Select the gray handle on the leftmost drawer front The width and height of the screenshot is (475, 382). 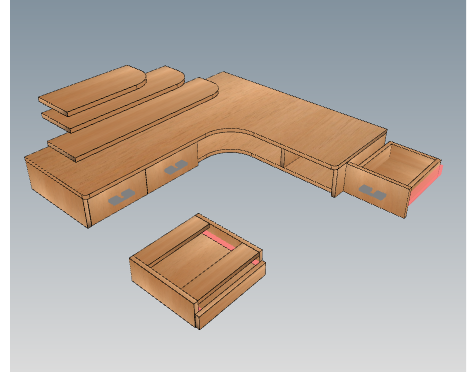click(121, 197)
